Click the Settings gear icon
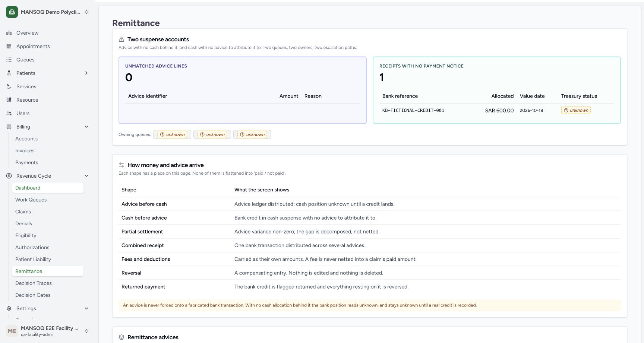The height and width of the screenshot is (343, 644). point(9,308)
